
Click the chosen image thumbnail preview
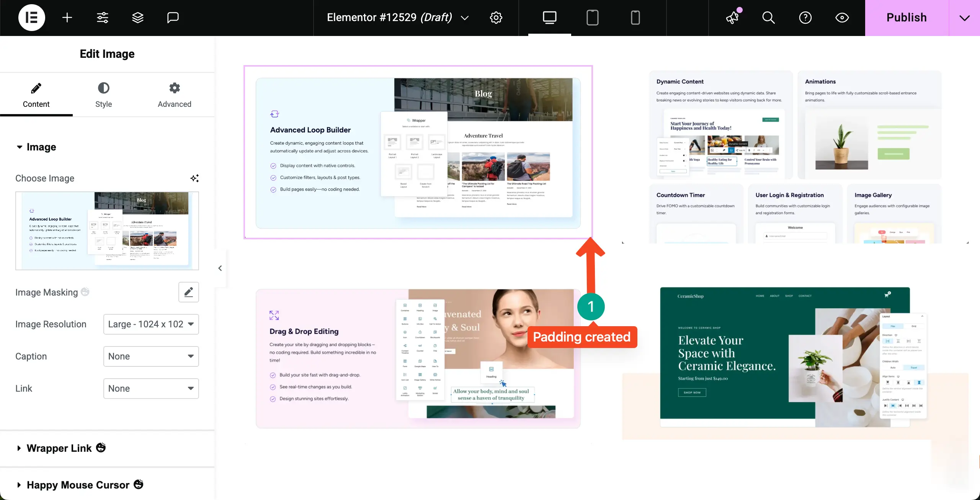click(x=107, y=230)
